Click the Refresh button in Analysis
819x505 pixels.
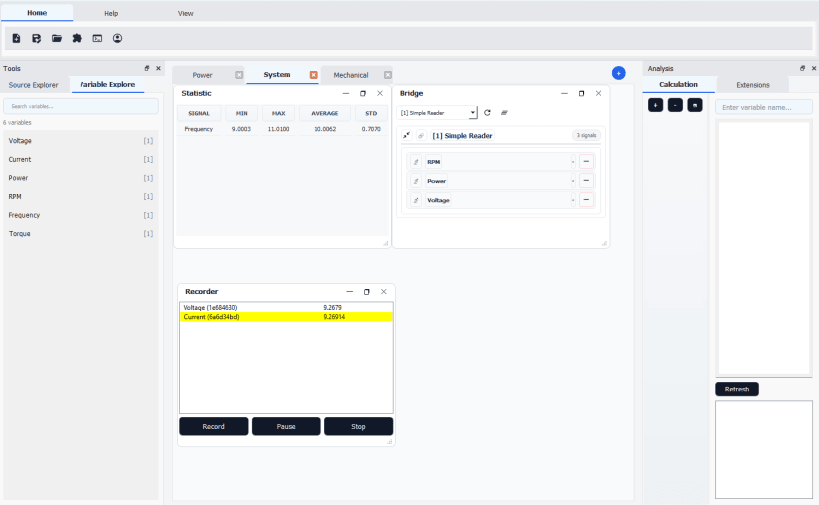(x=737, y=390)
